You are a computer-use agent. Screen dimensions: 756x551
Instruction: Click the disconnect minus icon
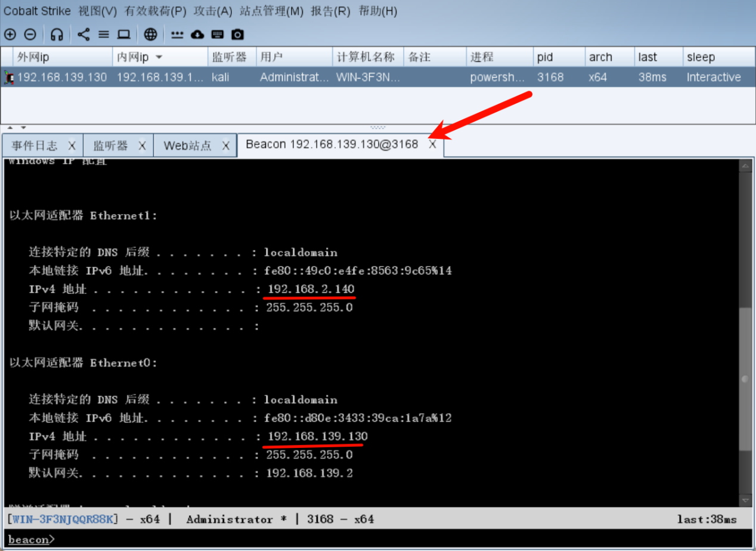30,35
